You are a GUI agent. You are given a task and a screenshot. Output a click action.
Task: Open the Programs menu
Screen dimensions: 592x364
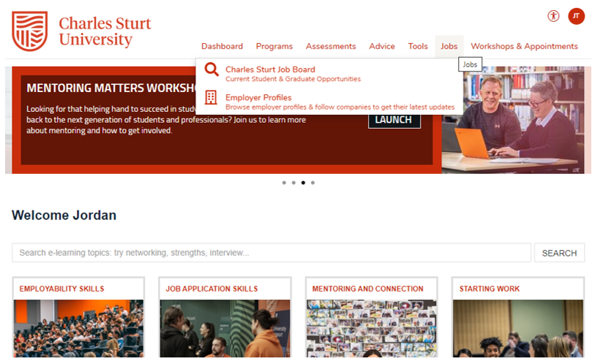coord(274,46)
